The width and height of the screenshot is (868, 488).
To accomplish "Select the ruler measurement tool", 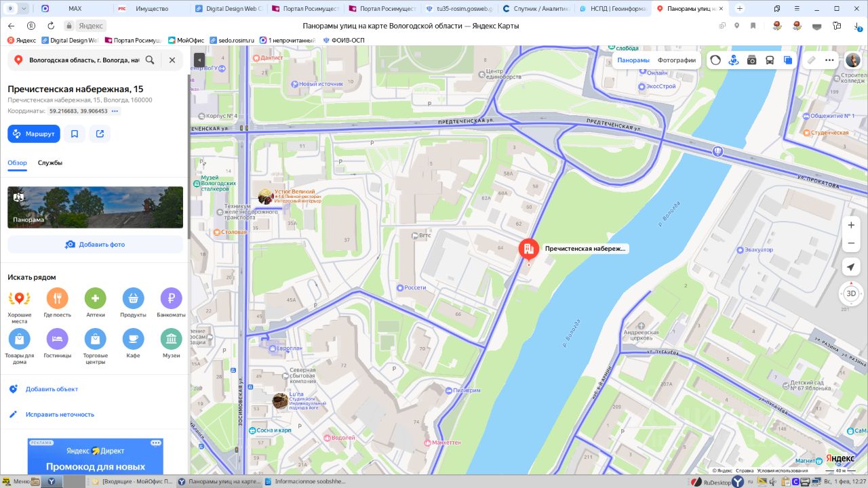I will [811, 60].
